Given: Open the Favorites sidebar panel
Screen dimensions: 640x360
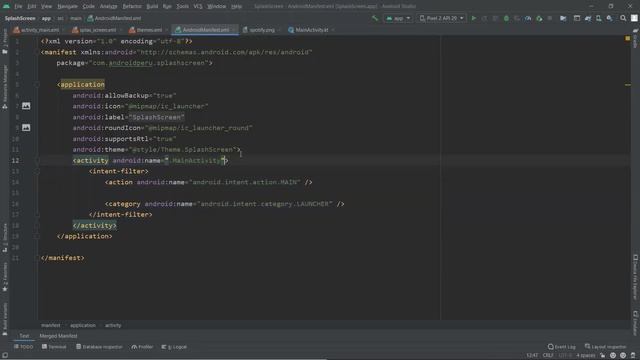Looking at the screenshot, I should pos(5,277).
